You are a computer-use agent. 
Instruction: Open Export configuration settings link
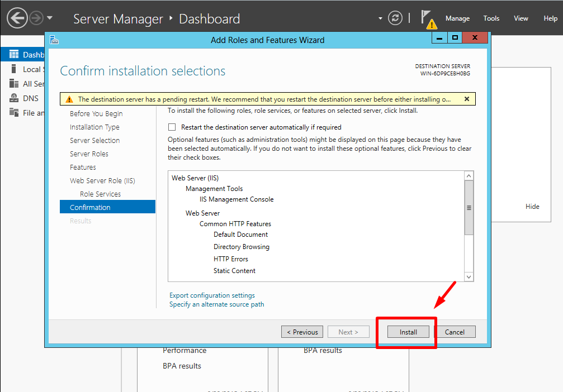click(x=212, y=295)
